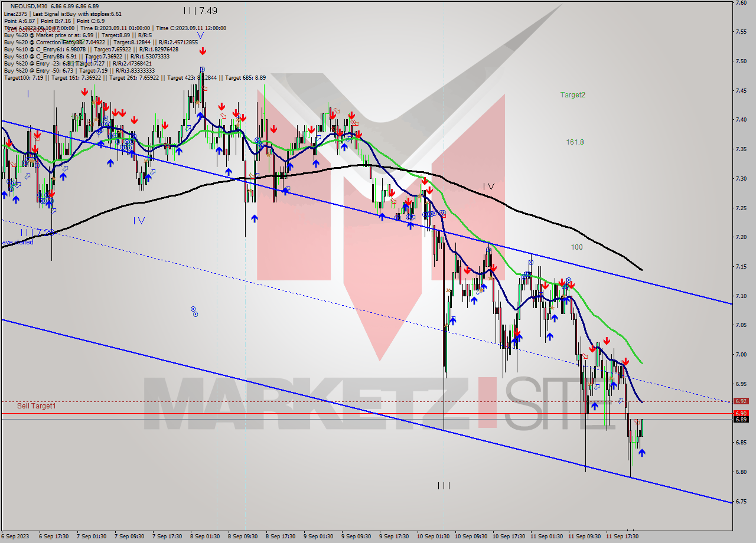Click the 'Point A:6.87' info line
The width and height of the screenshot is (756, 543).
pos(20,21)
